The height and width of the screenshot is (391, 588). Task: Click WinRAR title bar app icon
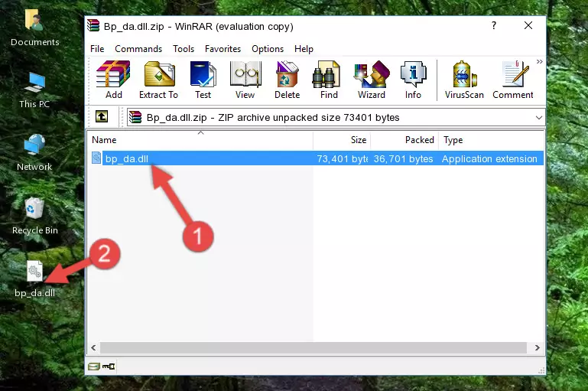click(93, 25)
